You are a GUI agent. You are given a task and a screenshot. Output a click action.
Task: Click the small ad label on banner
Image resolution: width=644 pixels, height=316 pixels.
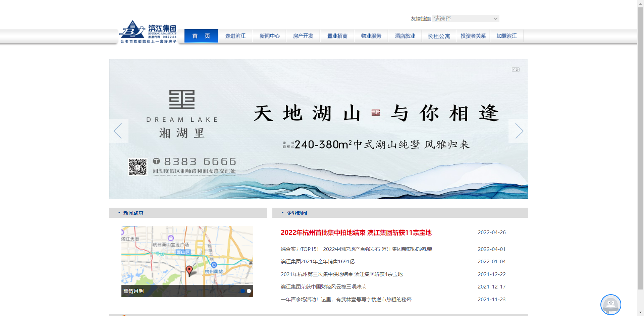tap(516, 70)
